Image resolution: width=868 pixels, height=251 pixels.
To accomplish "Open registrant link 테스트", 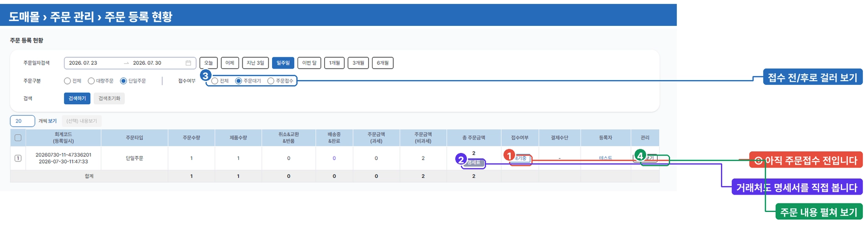I will pos(605,158).
